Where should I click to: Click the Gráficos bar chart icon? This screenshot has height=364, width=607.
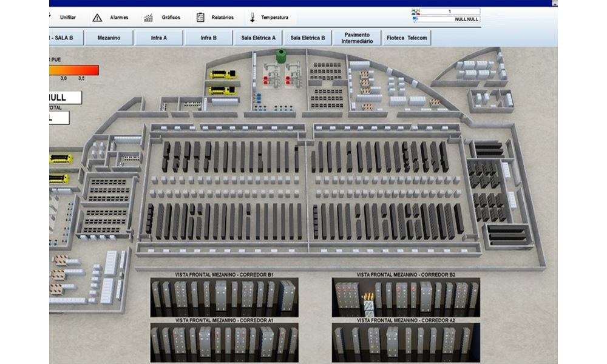pos(148,18)
